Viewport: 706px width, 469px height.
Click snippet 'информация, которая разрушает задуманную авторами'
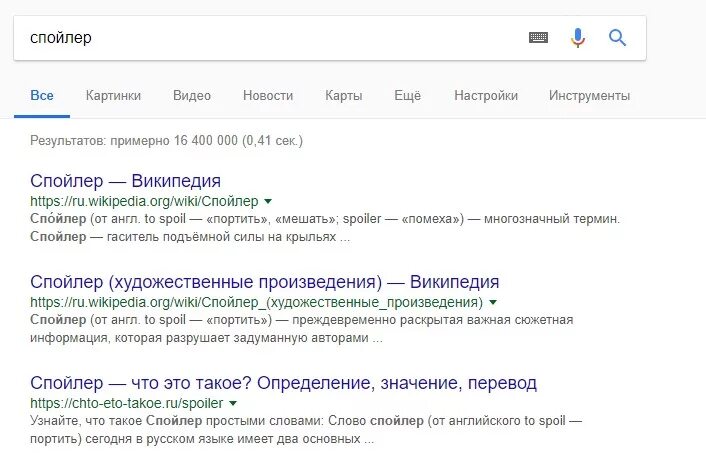point(199,338)
